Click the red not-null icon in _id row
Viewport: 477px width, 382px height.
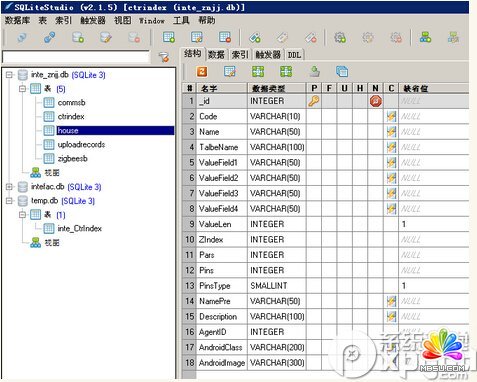[376, 101]
